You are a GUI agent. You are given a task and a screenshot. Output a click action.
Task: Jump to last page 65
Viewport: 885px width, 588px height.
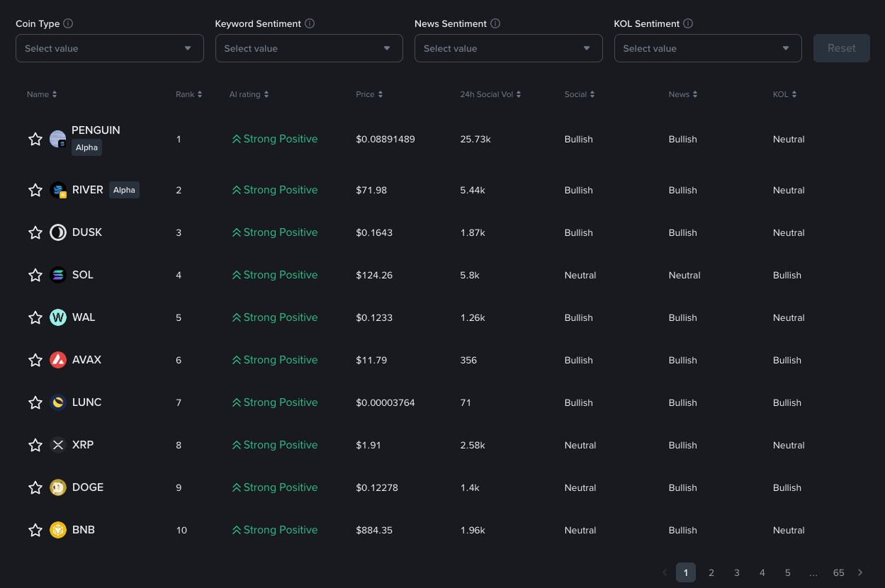pos(839,572)
